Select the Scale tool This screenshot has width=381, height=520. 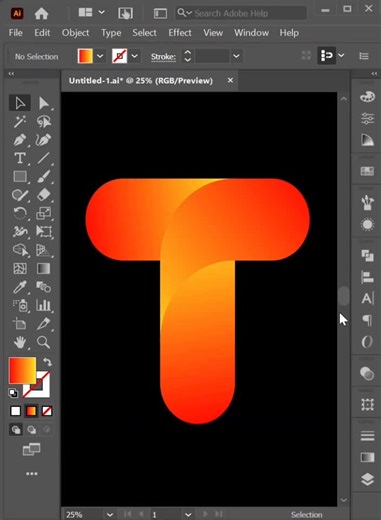[x=44, y=213]
